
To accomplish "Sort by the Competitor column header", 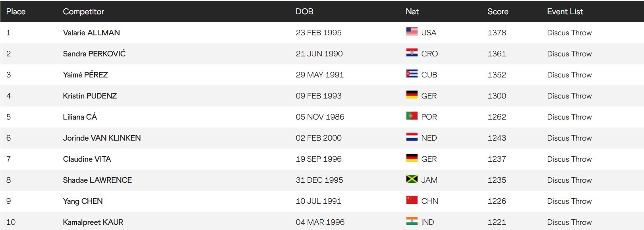I will (x=83, y=12).
